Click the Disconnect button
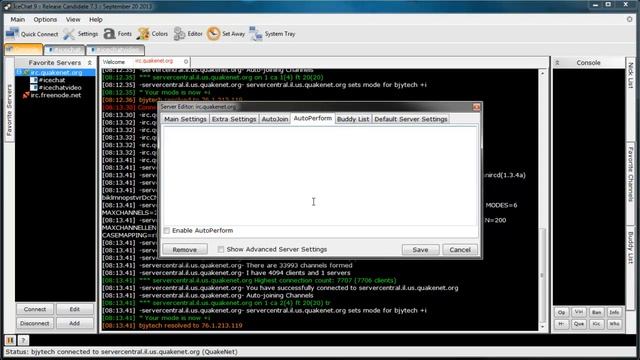The height and width of the screenshot is (360, 640). (x=35, y=323)
